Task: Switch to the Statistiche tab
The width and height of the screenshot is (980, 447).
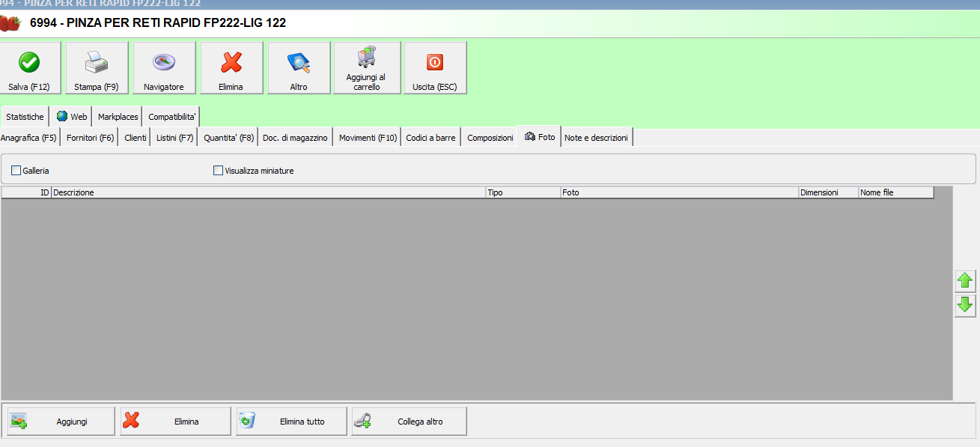Action: pyautogui.click(x=25, y=117)
